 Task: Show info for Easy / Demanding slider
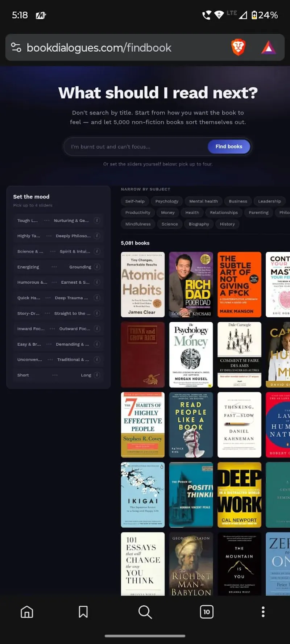point(97,344)
